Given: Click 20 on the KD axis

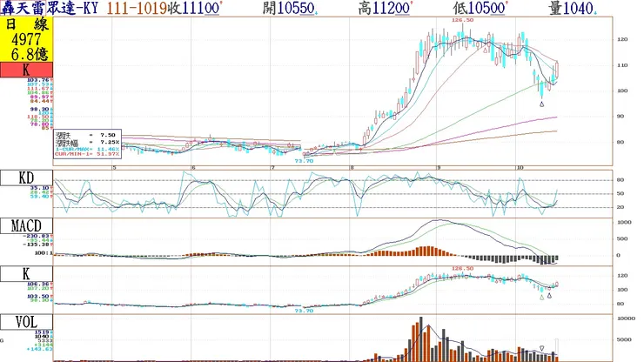Looking at the screenshot, I should 621,207.
